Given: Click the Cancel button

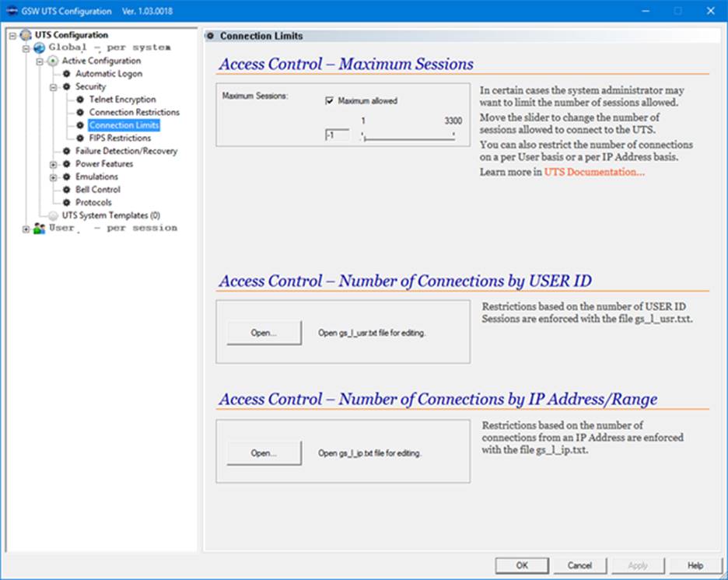Looking at the screenshot, I should (579, 565).
